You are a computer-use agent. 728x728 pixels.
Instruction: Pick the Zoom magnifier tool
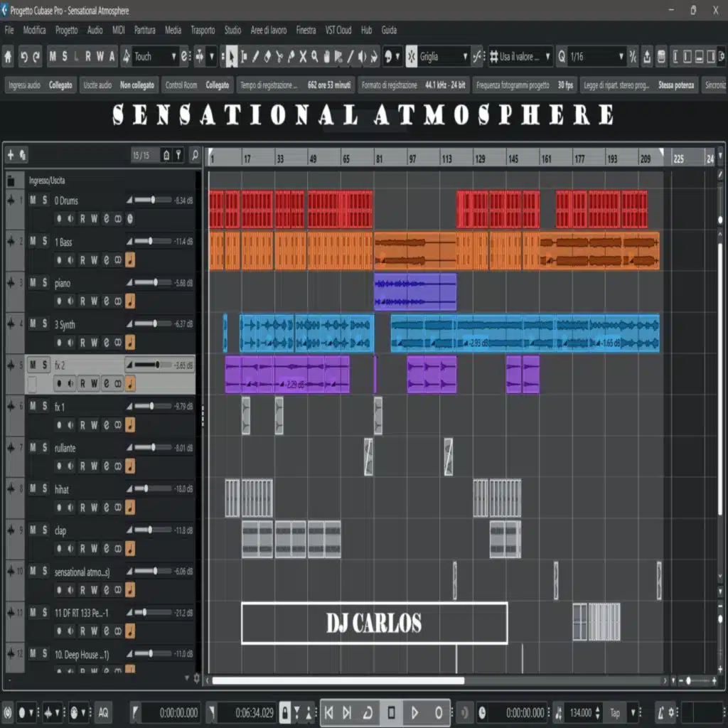[314, 56]
